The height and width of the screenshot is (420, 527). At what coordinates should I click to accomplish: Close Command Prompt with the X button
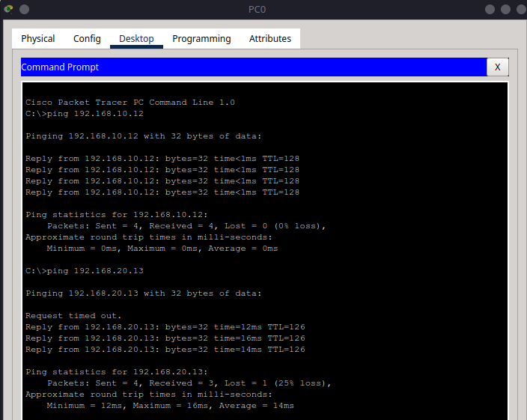pyautogui.click(x=497, y=67)
